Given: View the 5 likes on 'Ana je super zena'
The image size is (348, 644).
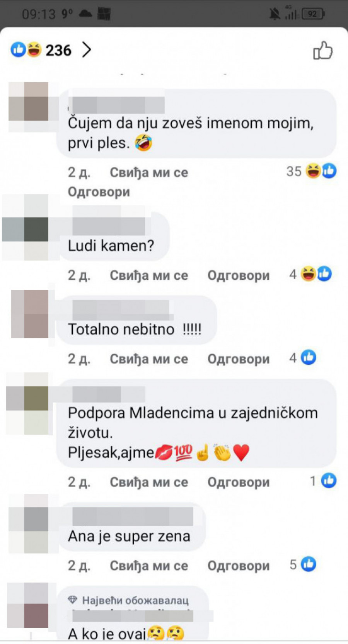Looking at the screenshot, I should coord(303,564).
